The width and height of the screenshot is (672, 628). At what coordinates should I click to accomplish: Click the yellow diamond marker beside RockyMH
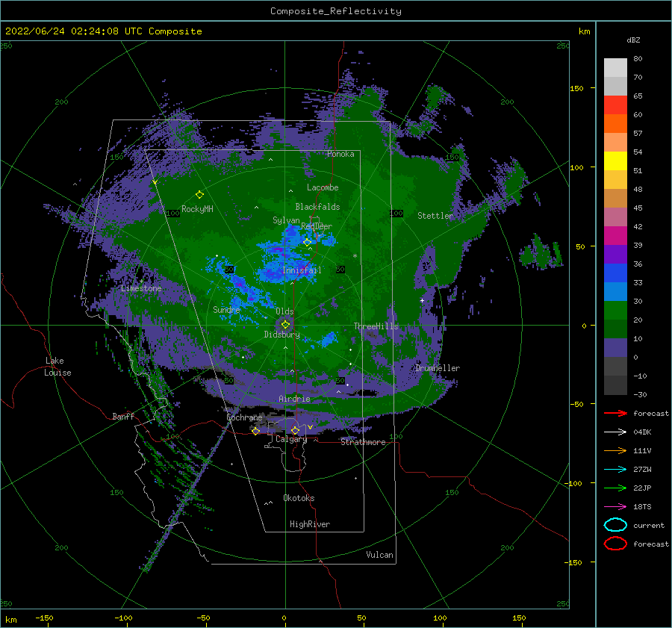tap(199, 195)
